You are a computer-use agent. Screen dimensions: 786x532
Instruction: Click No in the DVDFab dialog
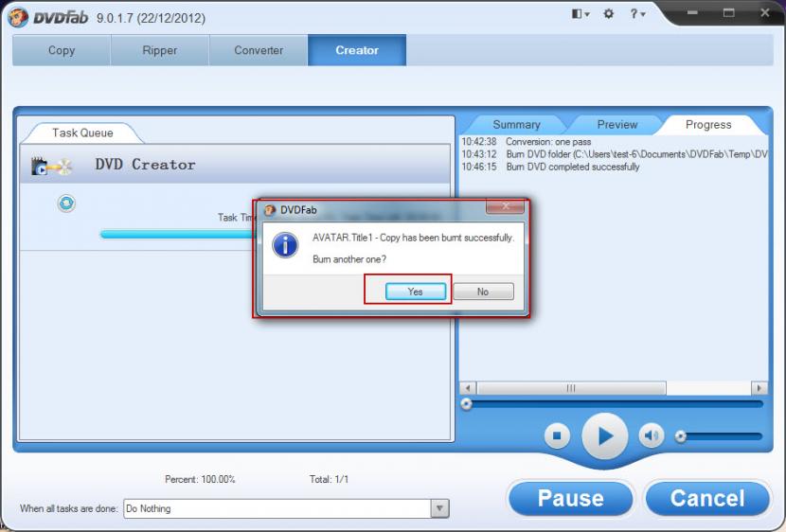(483, 292)
